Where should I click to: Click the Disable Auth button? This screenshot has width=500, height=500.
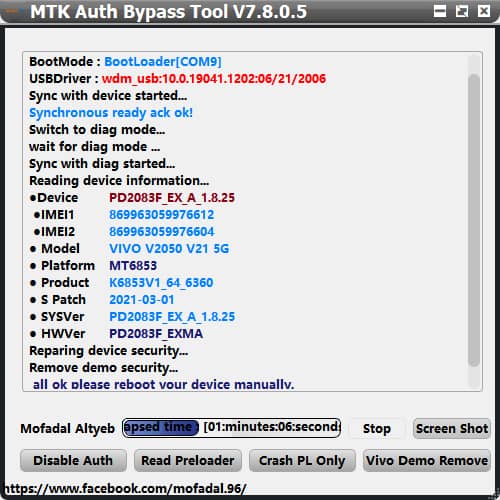(73, 460)
